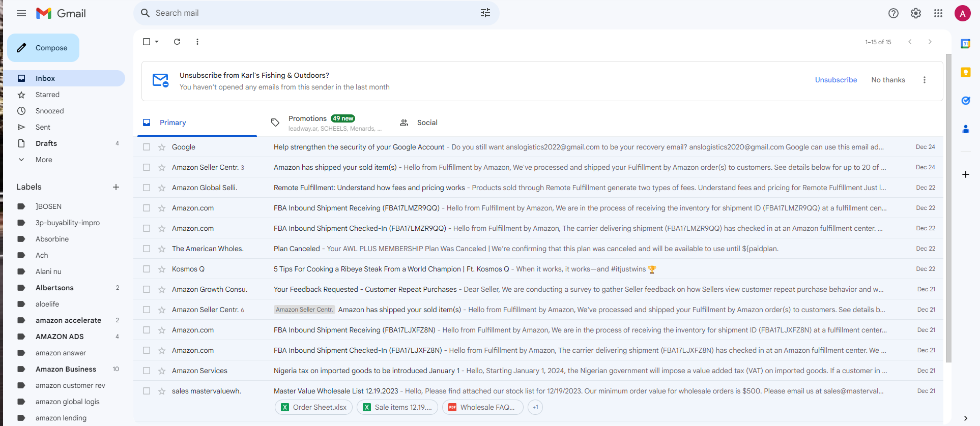Open more options on unsubscribe banner
Screen dimensions: 980x426
tap(925, 80)
